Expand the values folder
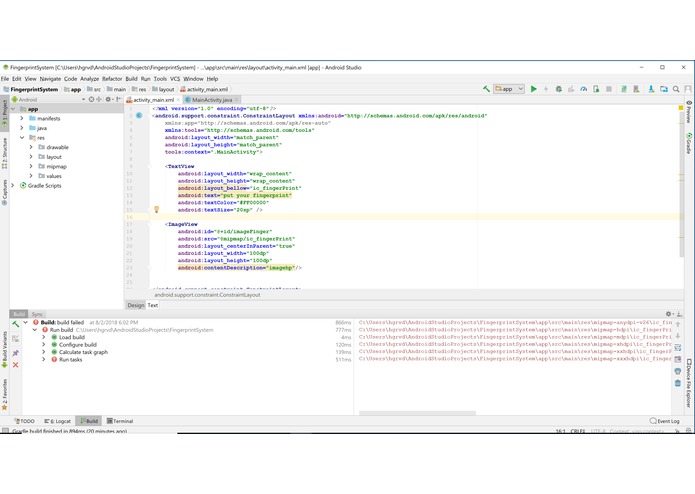Viewport: 695px width, 494px height. [x=31, y=176]
